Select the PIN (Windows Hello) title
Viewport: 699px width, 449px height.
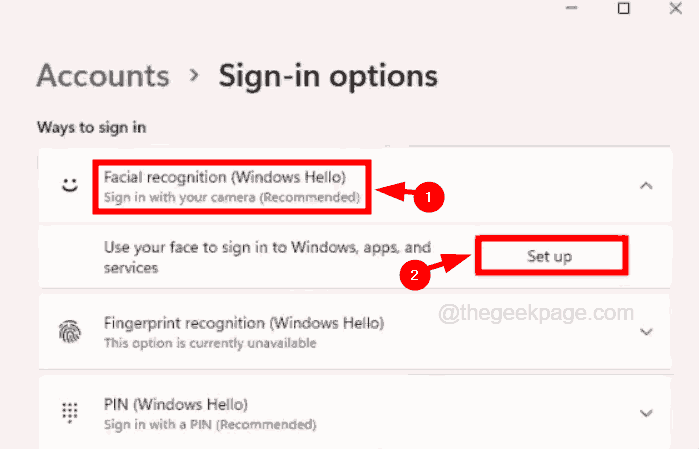coord(175,404)
